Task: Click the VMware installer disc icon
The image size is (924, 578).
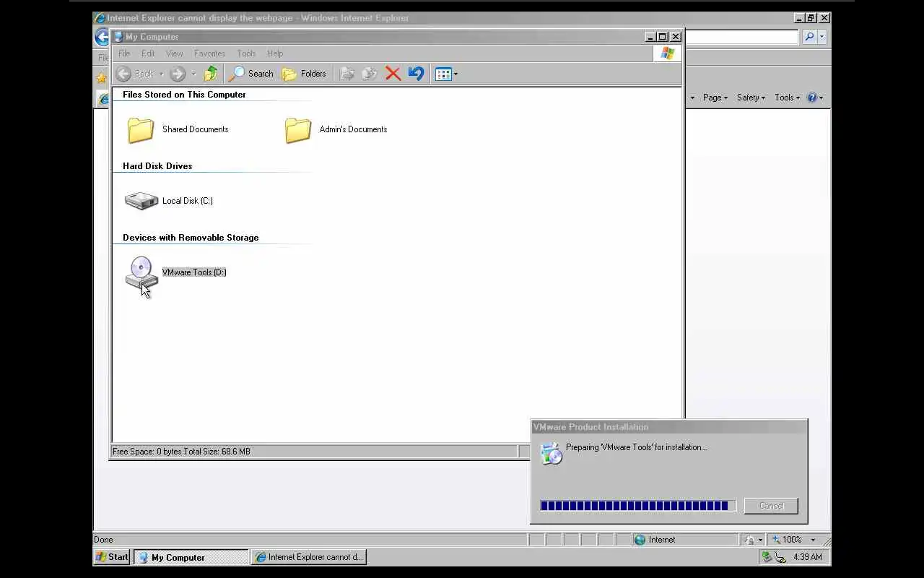Action: [x=552, y=452]
